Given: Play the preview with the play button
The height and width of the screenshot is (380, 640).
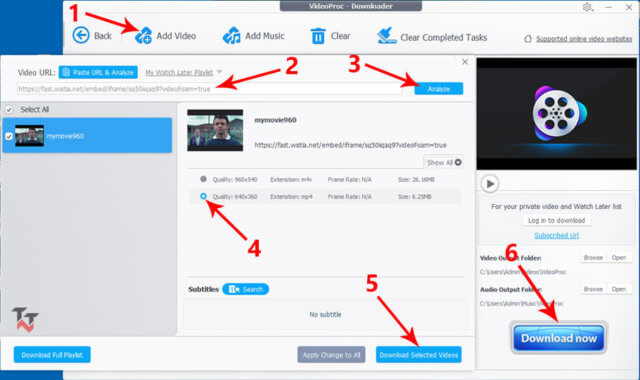Looking at the screenshot, I should [490, 184].
